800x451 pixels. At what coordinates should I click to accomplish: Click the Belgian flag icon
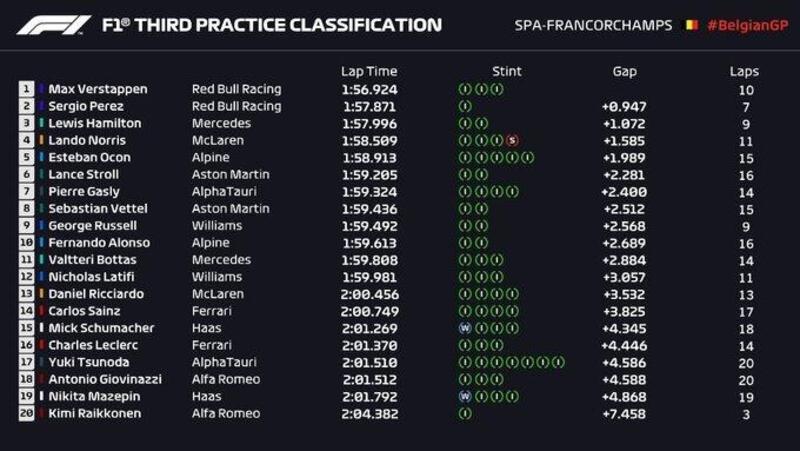[x=690, y=25]
